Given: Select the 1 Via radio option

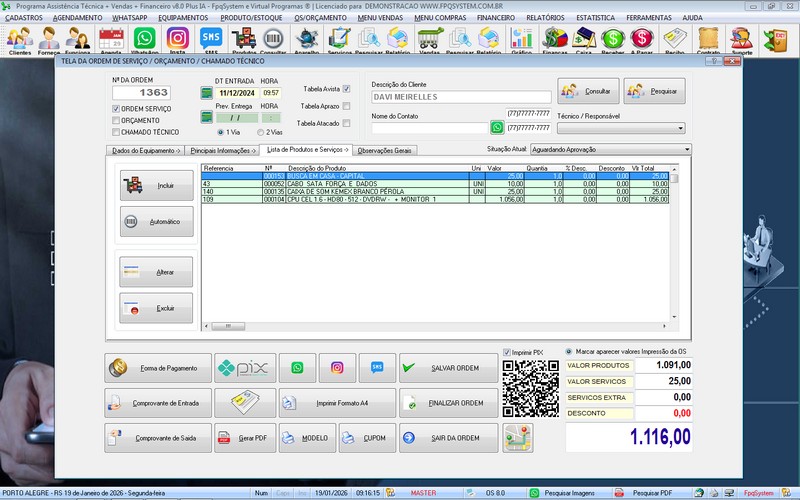Looking at the screenshot, I should coord(220,132).
